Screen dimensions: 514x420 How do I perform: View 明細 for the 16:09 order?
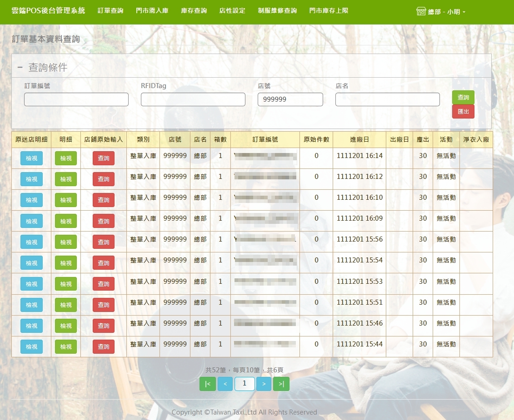click(66, 221)
